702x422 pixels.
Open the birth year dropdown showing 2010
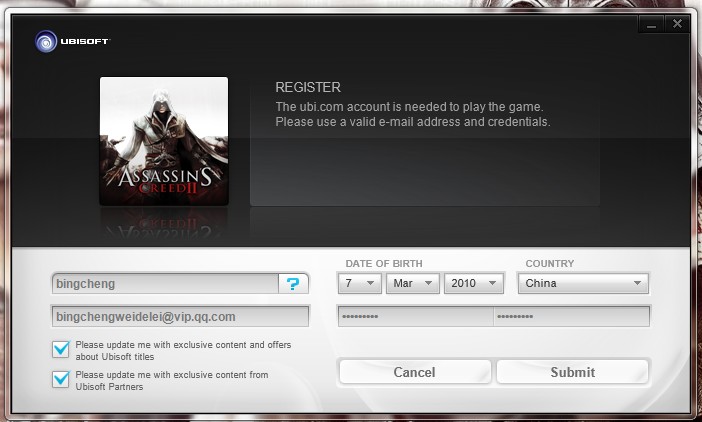pos(474,283)
